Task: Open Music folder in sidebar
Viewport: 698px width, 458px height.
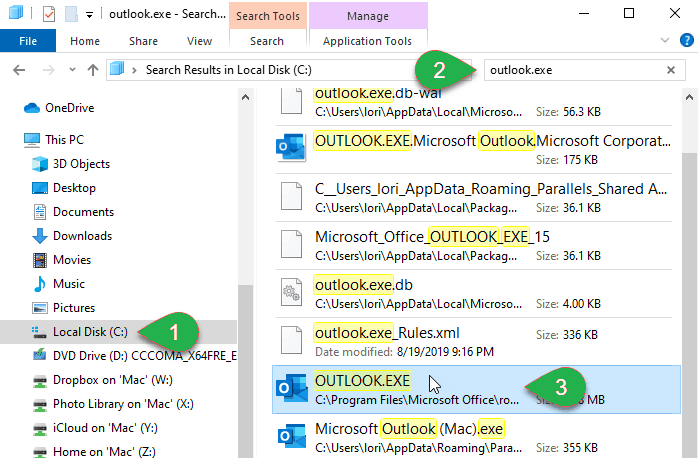Action: point(69,284)
